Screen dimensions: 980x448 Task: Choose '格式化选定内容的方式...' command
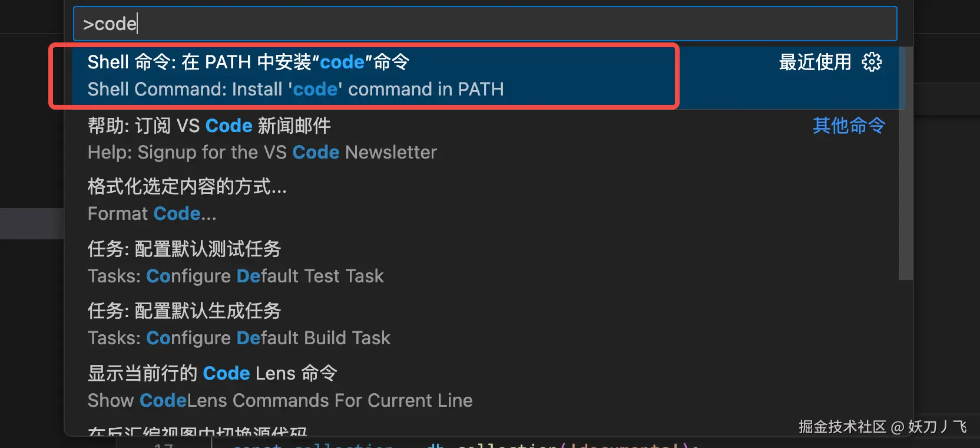187,187
